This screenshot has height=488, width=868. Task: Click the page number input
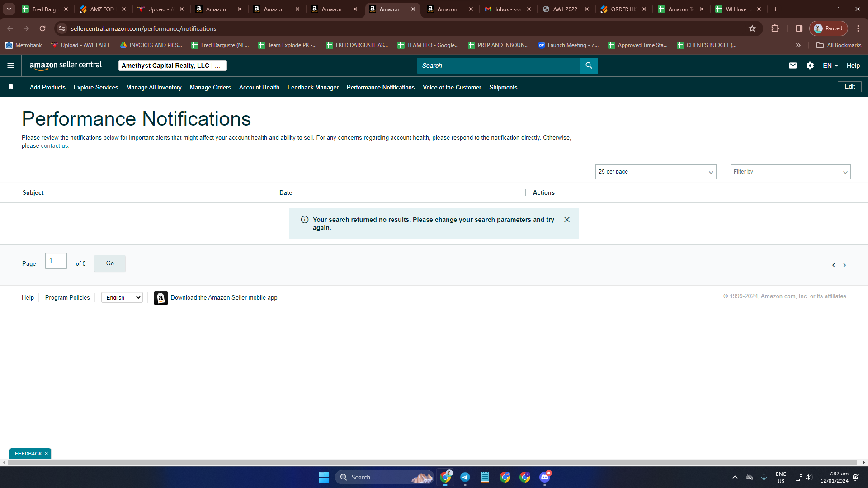point(56,261)
